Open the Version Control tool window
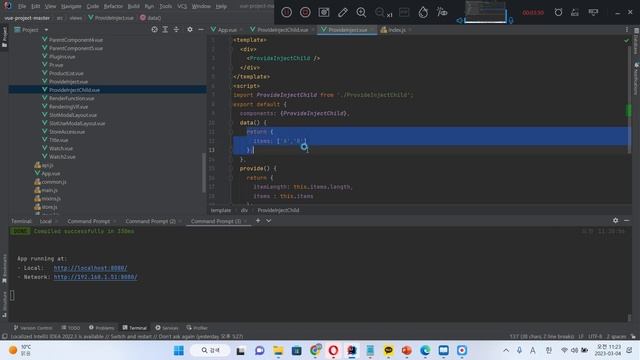640x360 pixels. click(33, 328)
